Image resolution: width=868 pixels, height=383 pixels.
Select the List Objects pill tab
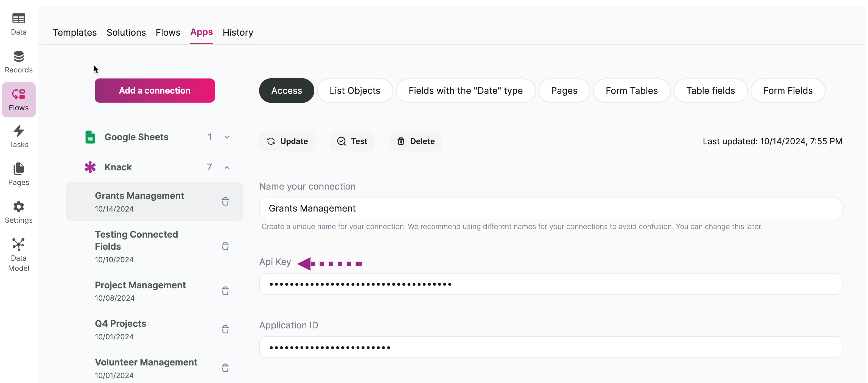(x=354, y=91)
